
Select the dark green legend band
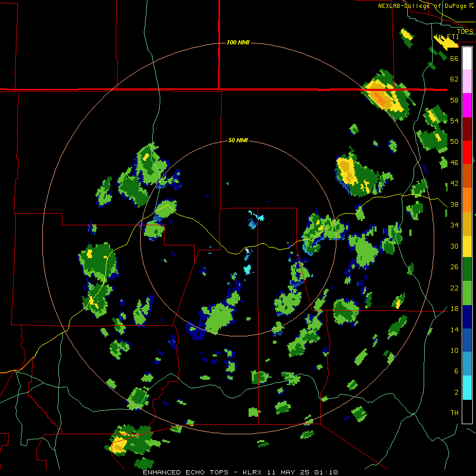pos(467,269)
